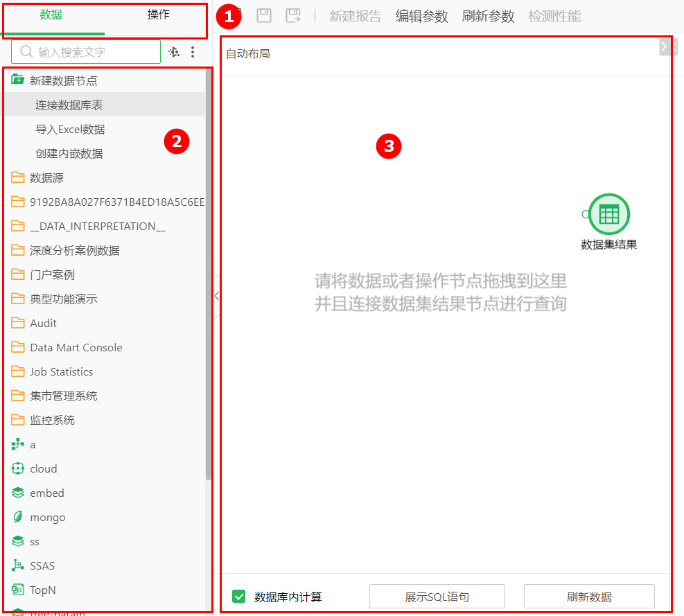The height and width of the screenshot is (616, 684).
Task: Collapse the left panel with splitter arrow
Action: click(216, 296)
